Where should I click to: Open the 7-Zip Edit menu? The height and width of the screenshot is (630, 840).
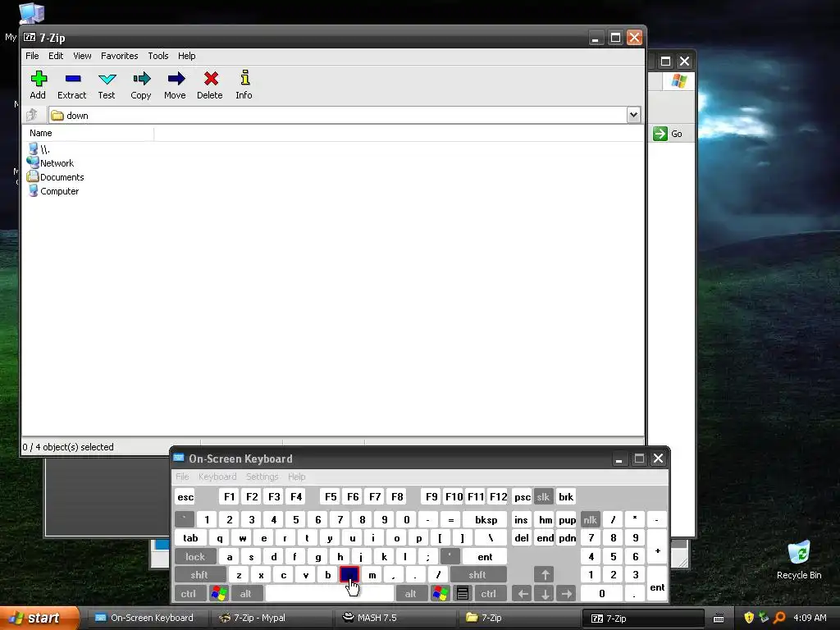(x=56, y=56)
